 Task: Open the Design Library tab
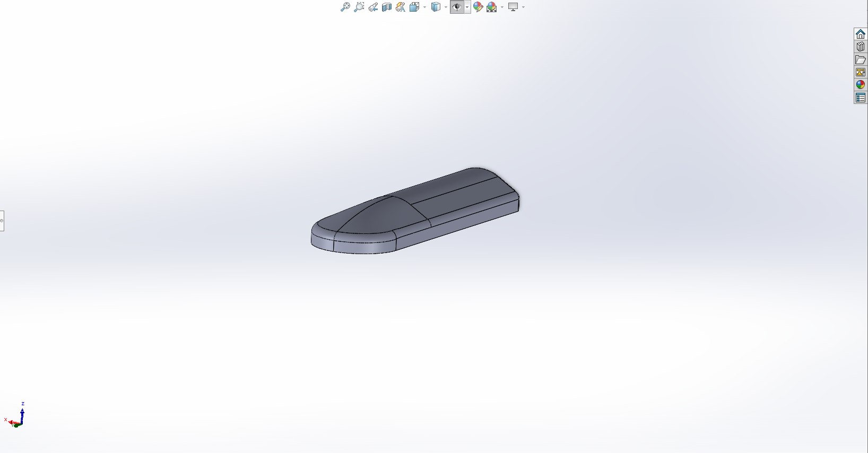[x=861, y=47]
